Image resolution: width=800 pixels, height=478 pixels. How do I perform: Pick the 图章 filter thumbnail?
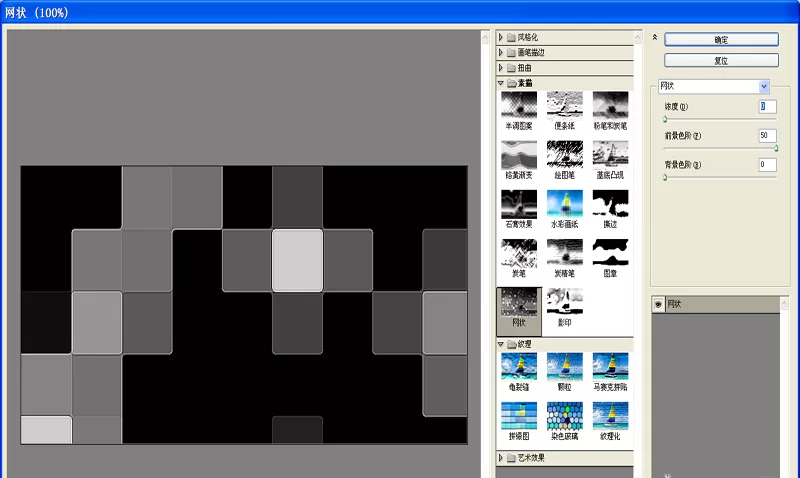pos(610,253)
